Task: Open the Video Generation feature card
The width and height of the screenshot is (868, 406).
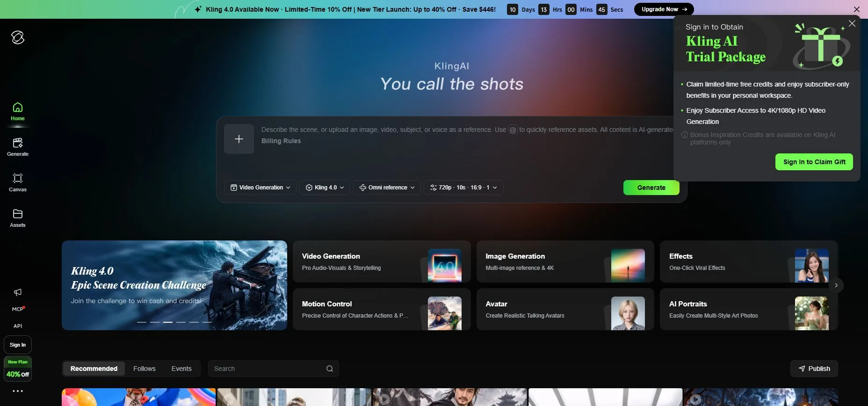Action: (x=382, y=261)
